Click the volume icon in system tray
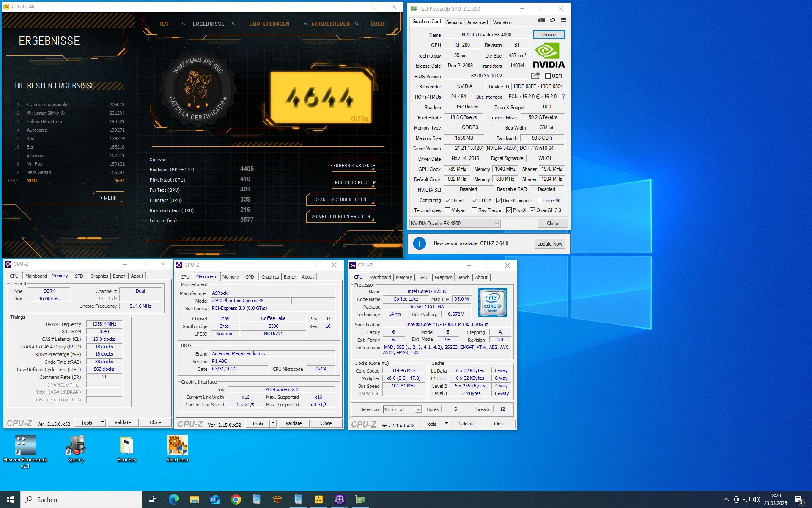 click(757, 500)
